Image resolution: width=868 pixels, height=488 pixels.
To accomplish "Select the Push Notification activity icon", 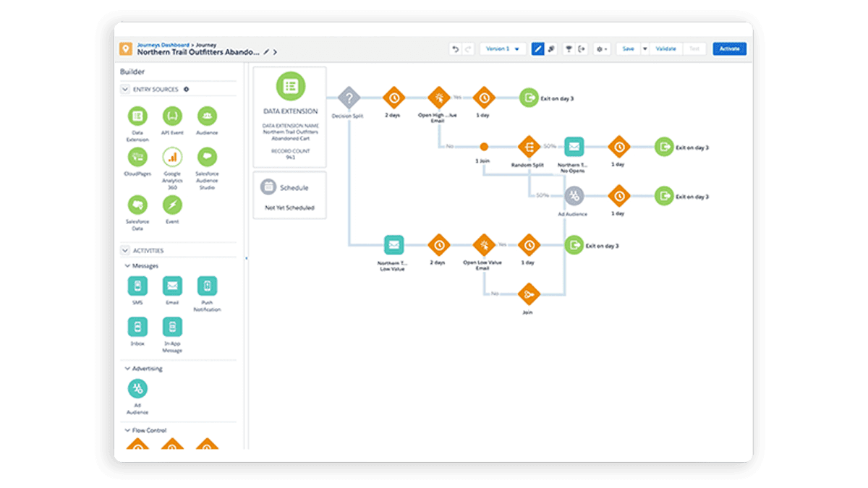I will (207, 286).
